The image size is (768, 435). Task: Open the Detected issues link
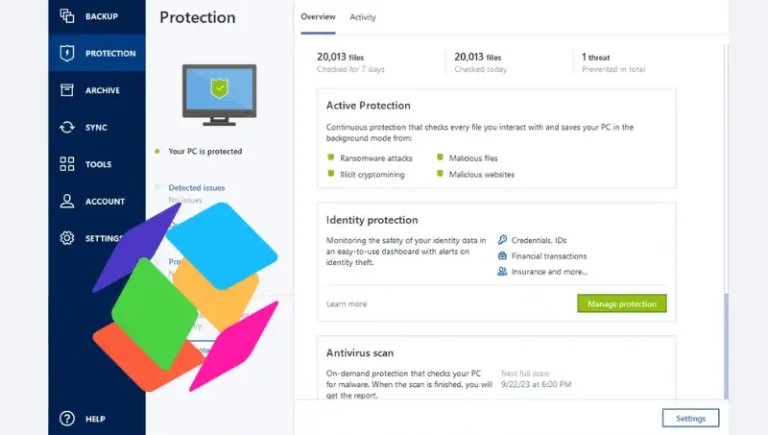(196, 188)
